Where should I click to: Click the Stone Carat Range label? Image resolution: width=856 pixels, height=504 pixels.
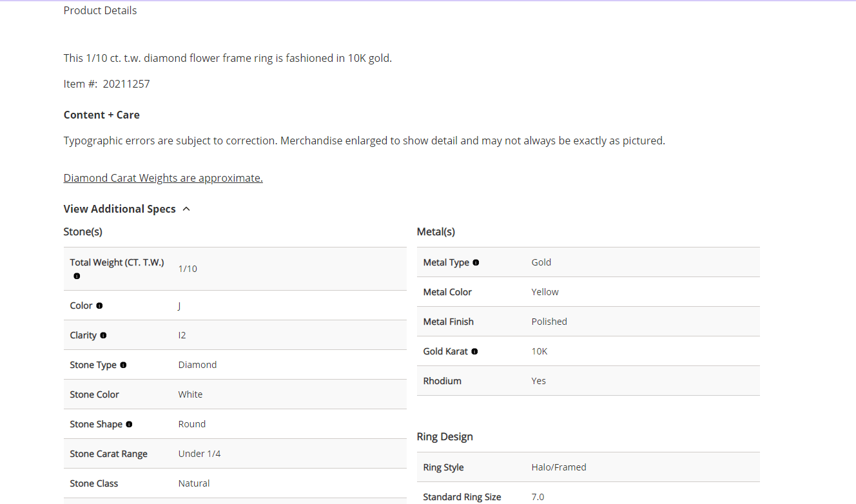(108, 454)
